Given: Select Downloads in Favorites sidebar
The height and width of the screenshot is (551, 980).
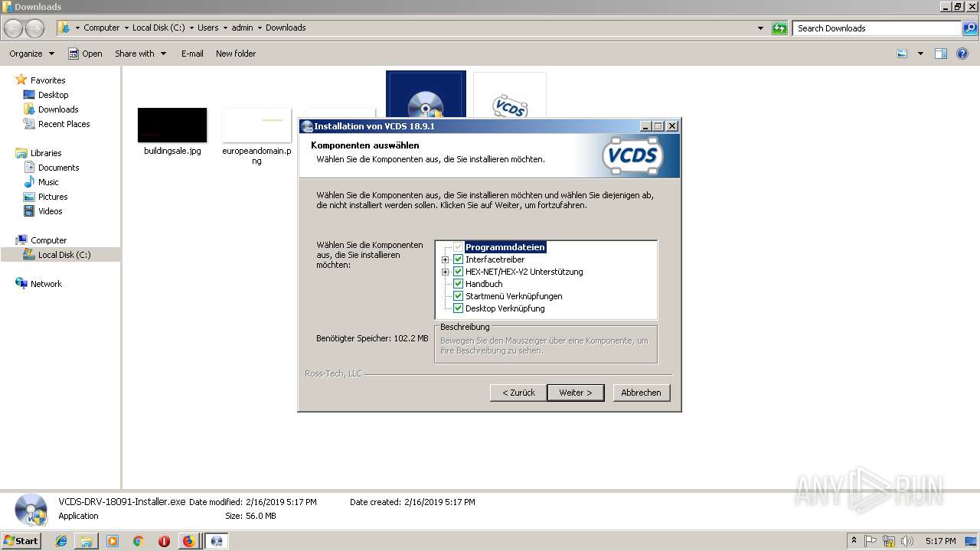Looking at the screenshot, I should pyautogui.click(x=58, y=109).
